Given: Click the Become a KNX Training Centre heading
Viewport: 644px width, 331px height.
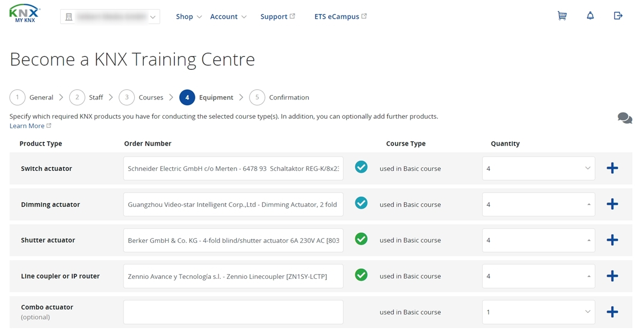Looking at the screenshot, I should (x=133, y=59).
